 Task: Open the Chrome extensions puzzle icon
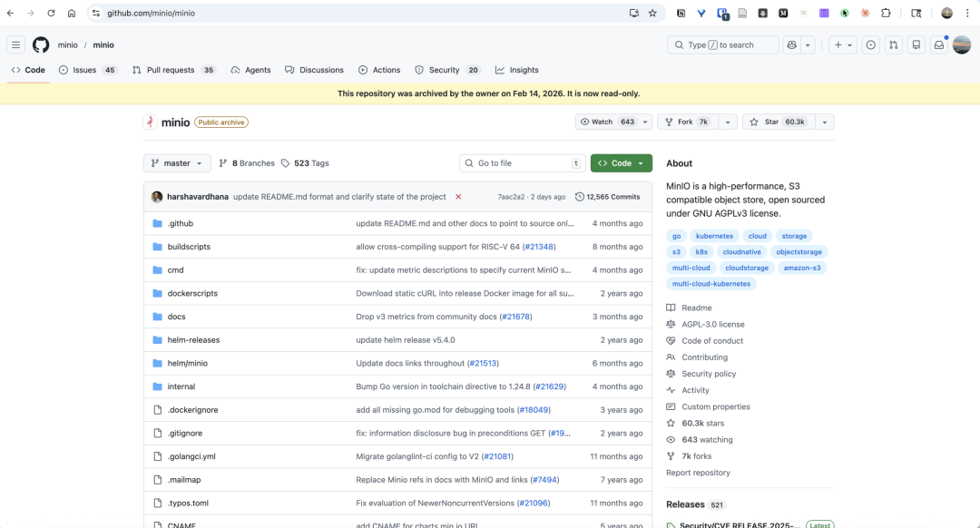pos(886,13)
